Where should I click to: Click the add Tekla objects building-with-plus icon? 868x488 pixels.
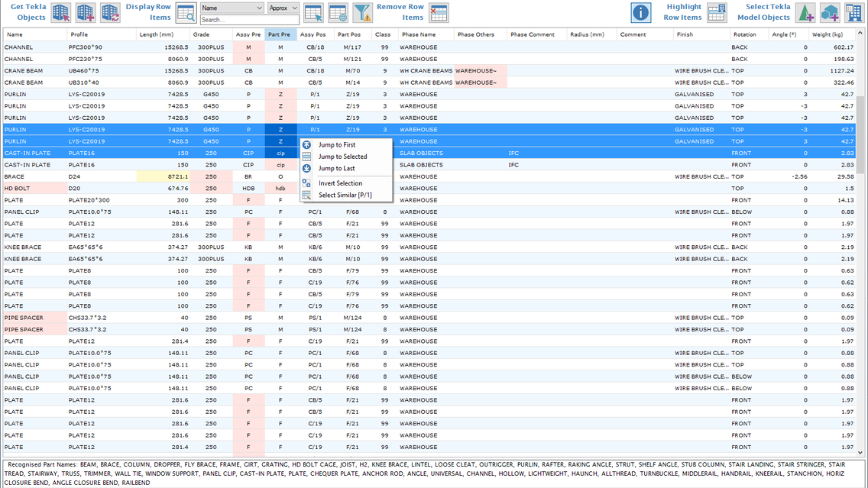coord(86,12)
